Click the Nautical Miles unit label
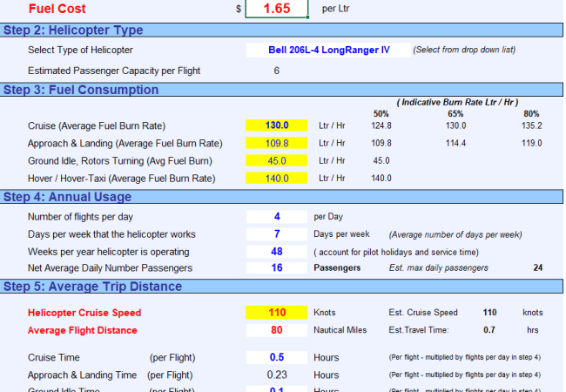 coord(340,330)
